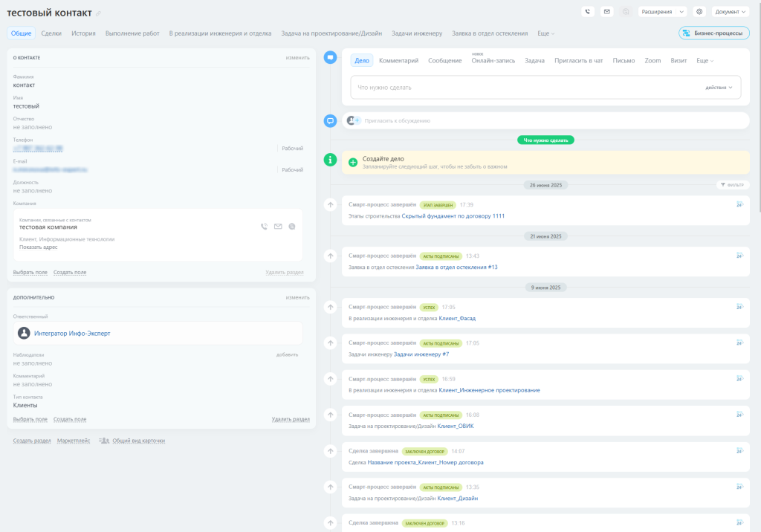Viewport: 761px width, 532px height.
Task: Click the Бизнес-процессы button
Action: coord(713,33)
